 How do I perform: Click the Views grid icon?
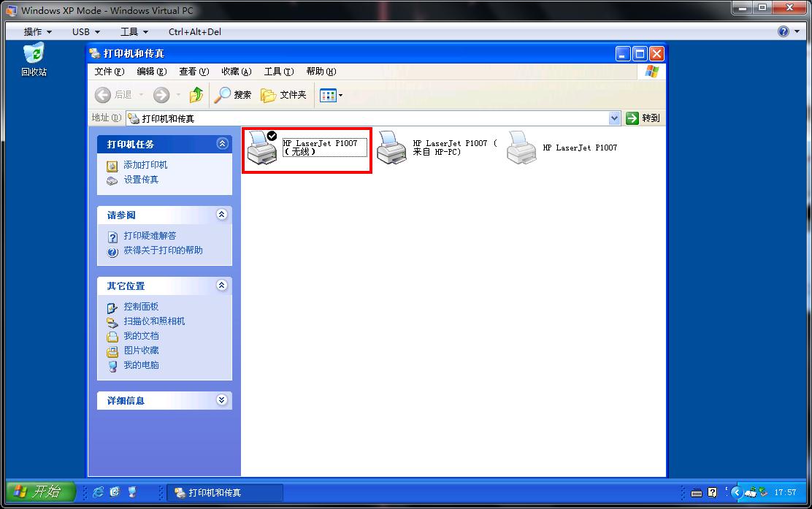coord(328,95)
